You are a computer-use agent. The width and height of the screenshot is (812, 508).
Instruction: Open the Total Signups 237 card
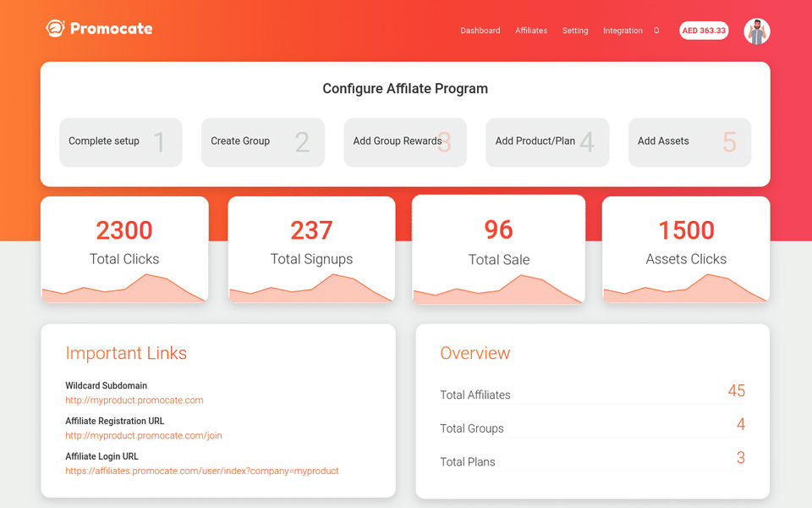[311, 249]
